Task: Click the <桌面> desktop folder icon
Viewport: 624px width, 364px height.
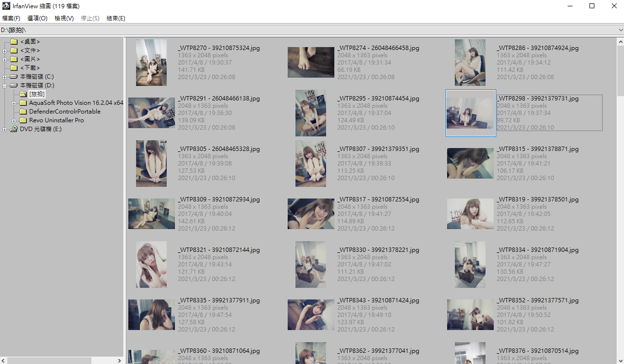Action: [x=14, y=41]
